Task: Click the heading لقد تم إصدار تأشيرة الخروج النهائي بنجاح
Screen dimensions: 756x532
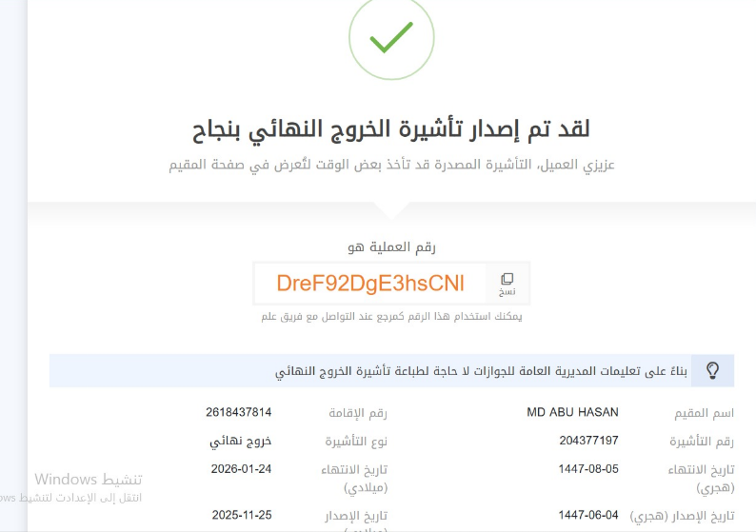Action: pyautogui.click(x=392, y=128)
